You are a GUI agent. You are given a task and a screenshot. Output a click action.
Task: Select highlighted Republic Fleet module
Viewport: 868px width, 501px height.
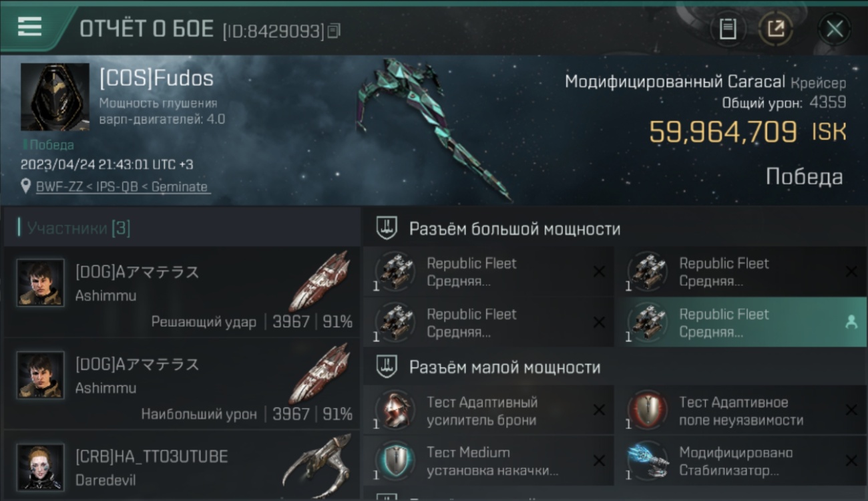point(741,323)
